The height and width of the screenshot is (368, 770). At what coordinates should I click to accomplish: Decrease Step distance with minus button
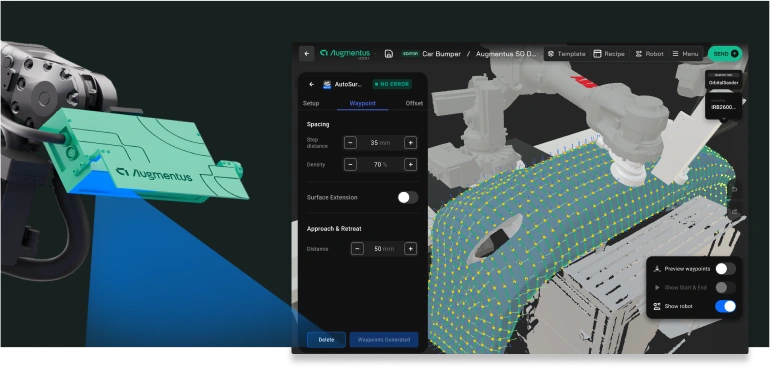(350, 143)
